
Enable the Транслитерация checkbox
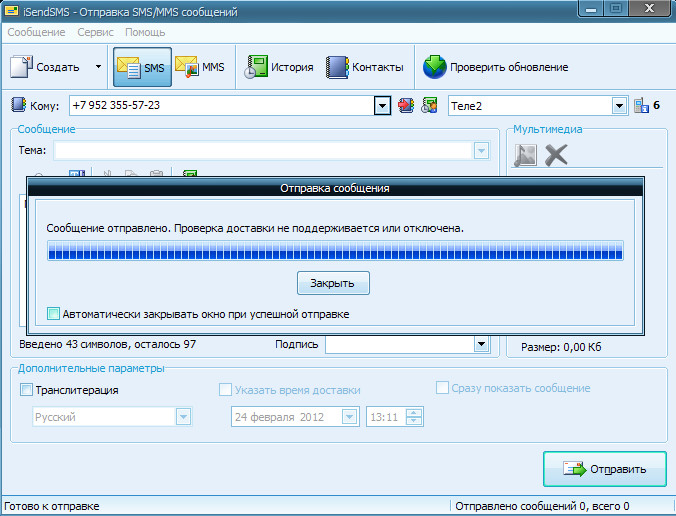(x=26, y=390)
